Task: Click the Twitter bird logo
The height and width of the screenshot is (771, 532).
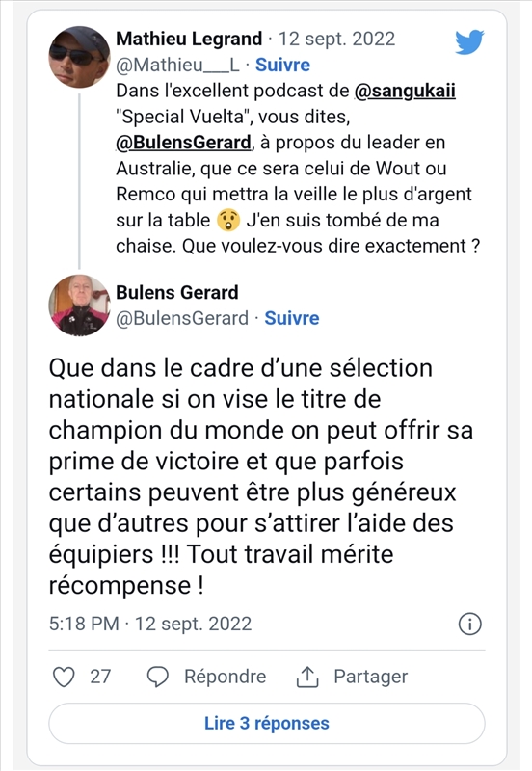Action: point(469,41)
